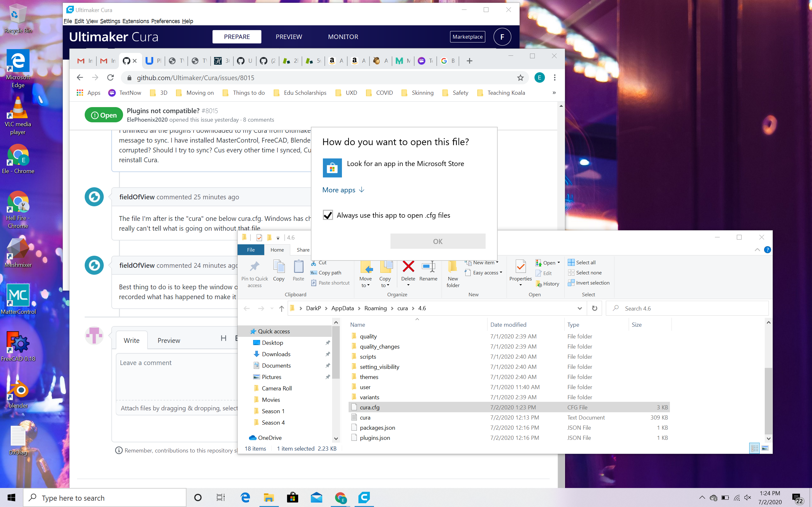Bookmark page with the star icon

520,78
